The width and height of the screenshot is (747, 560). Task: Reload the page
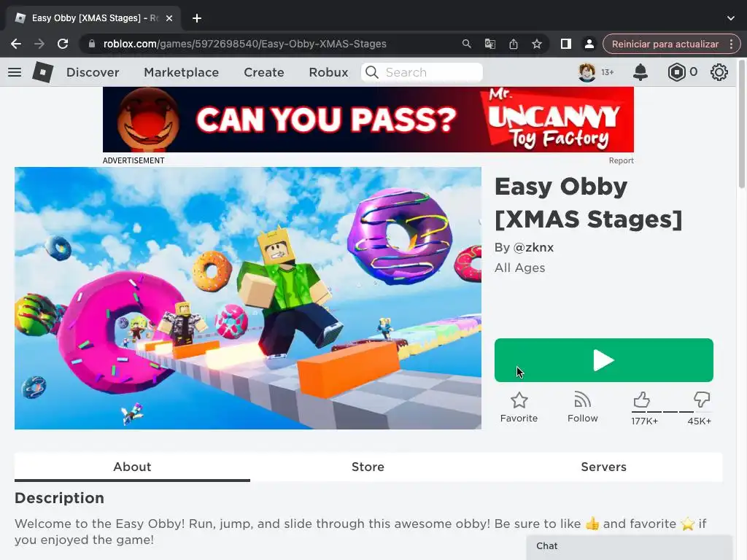(63, 44)
